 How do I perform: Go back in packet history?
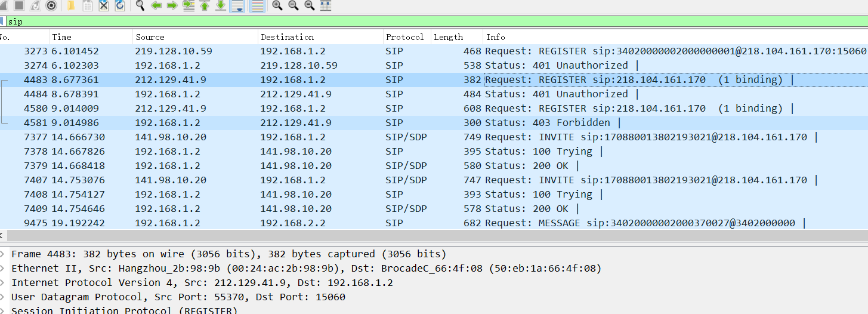pos(156,5)
